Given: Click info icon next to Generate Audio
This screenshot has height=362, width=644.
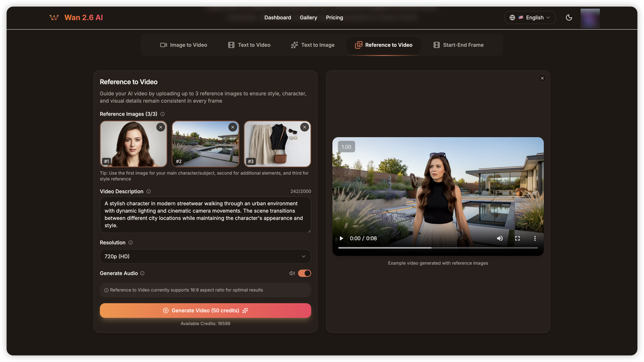Looking at the screenshot, I should (142, 274).
